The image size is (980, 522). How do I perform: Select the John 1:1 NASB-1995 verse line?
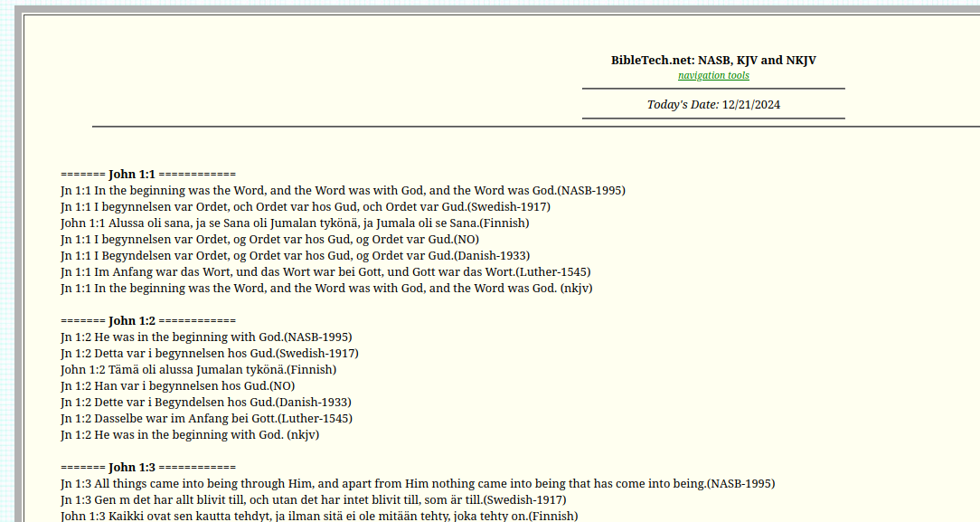(343, 190)
